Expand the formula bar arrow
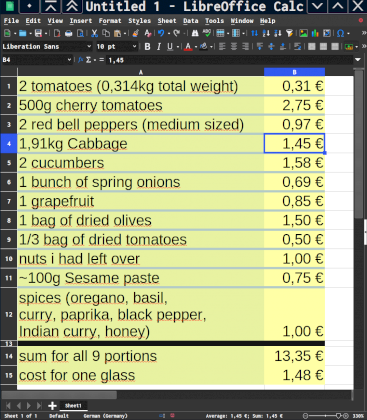The width and height of the screenshot is (367, 420). [358, 60]
